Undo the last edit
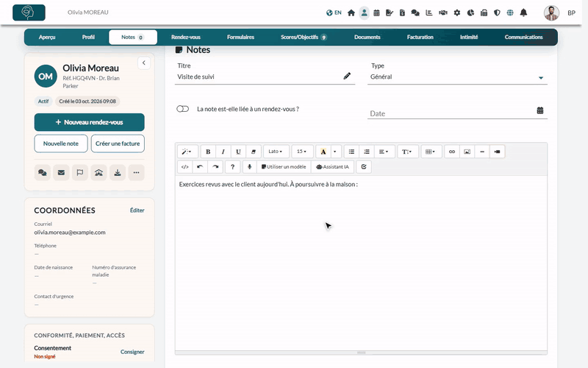 (200, 167)
